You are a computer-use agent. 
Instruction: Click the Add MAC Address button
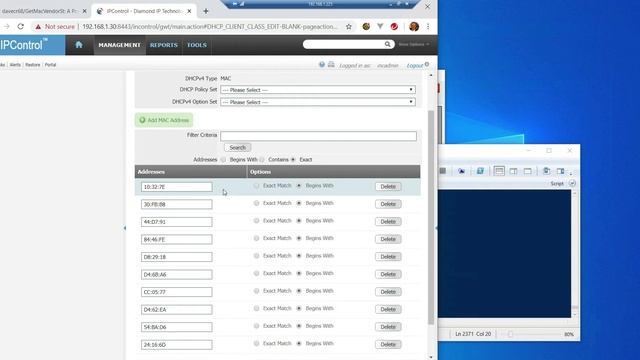click(164, 120)
